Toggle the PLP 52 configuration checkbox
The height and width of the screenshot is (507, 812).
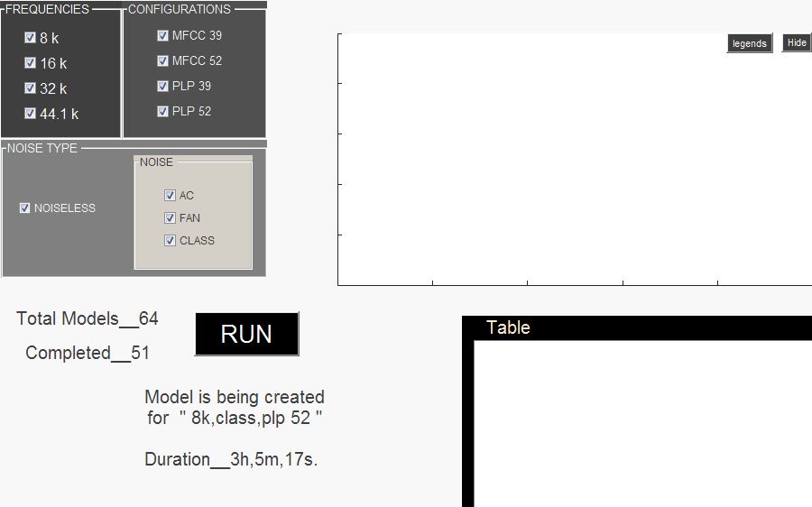point(162,112)
